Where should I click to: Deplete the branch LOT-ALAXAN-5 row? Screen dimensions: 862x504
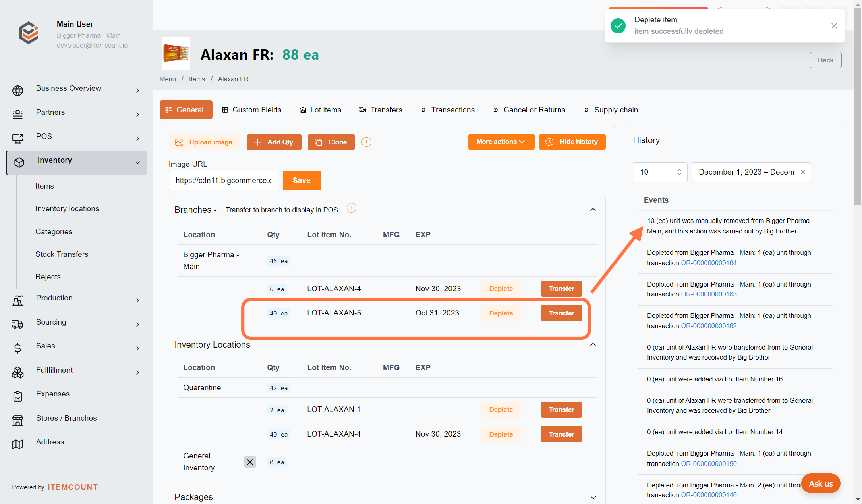click(501, 313)
